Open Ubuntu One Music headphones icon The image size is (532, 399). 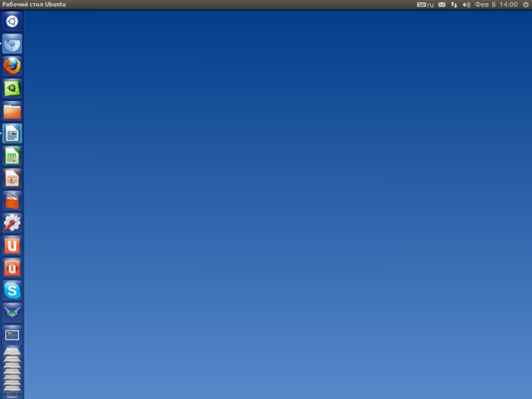12,268
